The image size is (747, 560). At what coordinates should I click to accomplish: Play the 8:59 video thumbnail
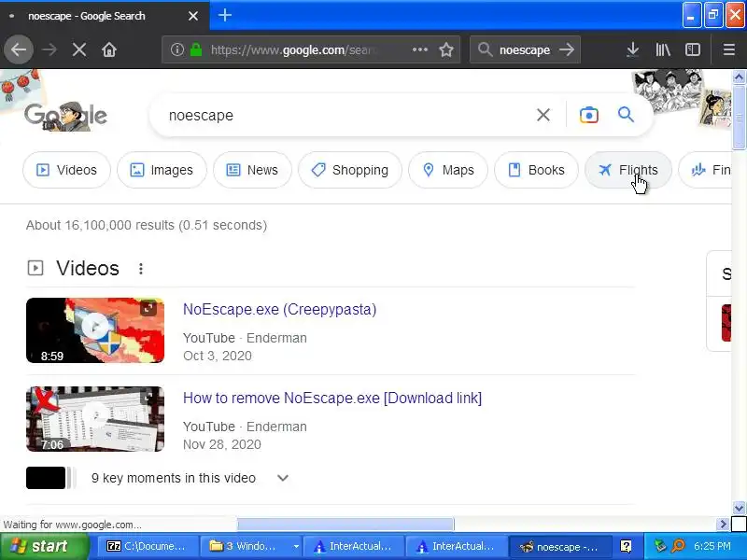click(x=95, y=330)
